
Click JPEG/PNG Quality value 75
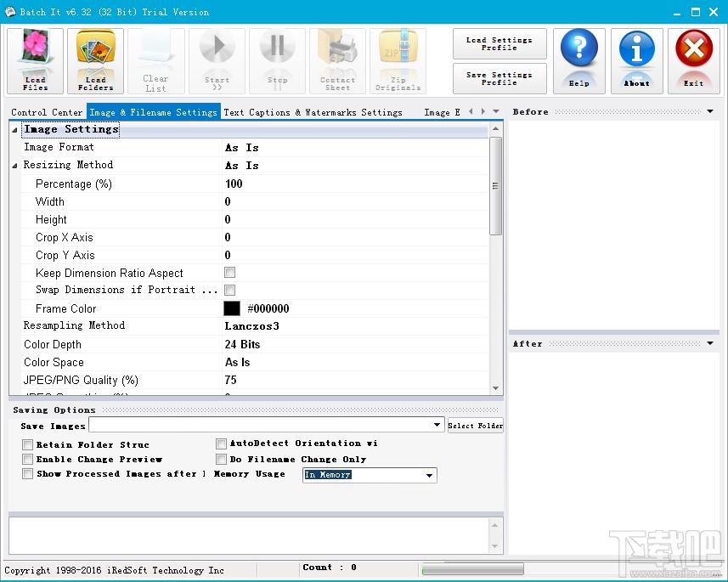pyautogui.click(x=231, y=380)
